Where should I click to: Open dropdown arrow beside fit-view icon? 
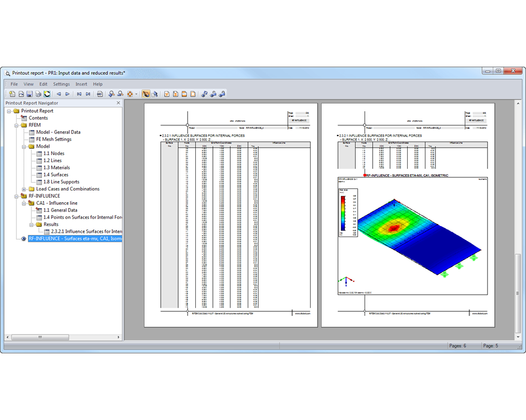(x=136, y=94)
